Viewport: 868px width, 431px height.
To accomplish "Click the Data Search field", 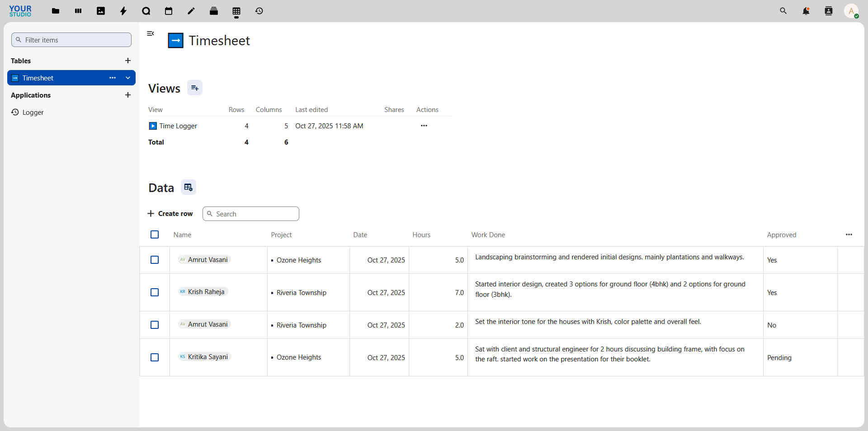I will point(251,214).
